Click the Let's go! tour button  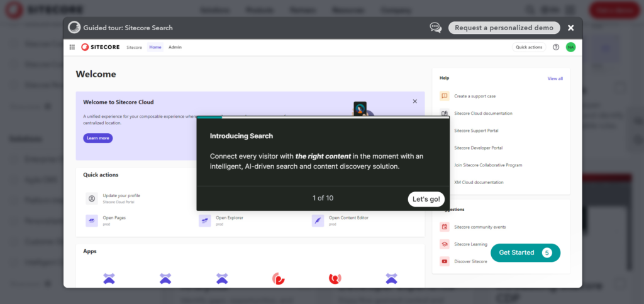[x=426, y=199]
